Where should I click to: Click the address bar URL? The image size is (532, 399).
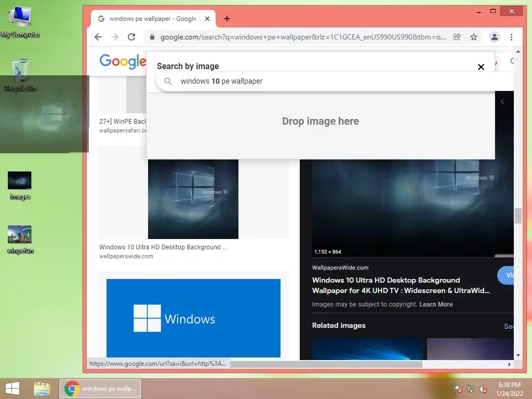pyautogui.click(x=303, y=37)
